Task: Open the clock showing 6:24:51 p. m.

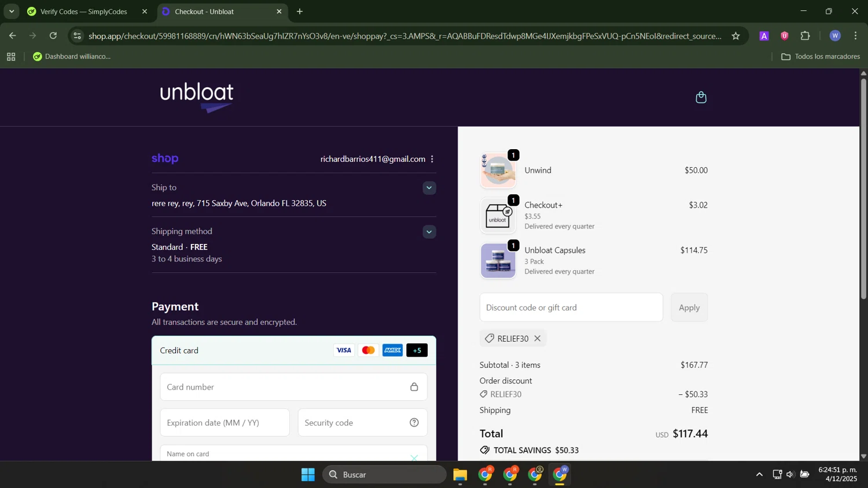Action: [838, 475]
